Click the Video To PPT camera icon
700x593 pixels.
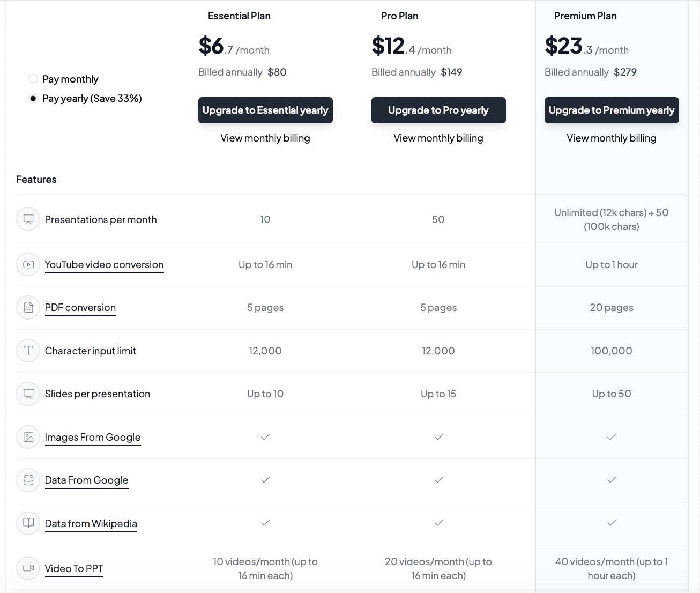(28, 568)
